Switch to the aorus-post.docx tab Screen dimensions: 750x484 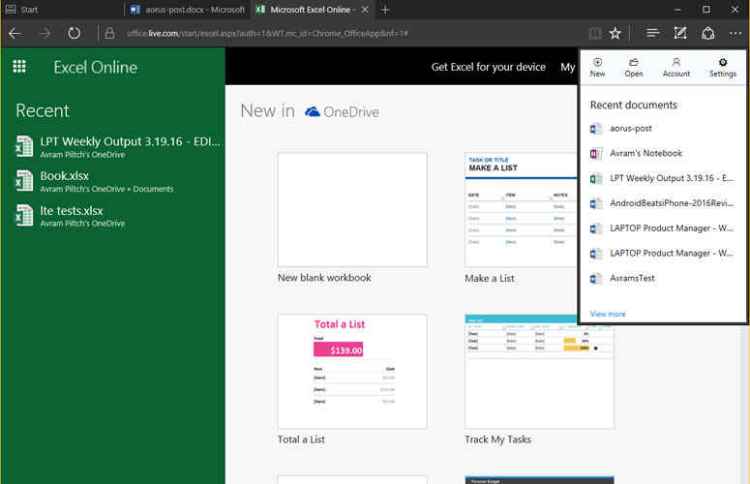click(188, 10)
